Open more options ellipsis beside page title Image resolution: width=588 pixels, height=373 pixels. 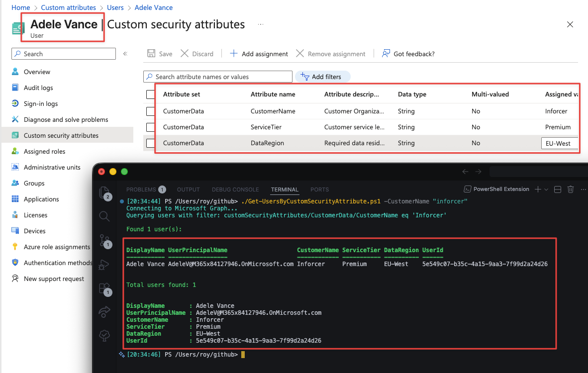[260, 24]
